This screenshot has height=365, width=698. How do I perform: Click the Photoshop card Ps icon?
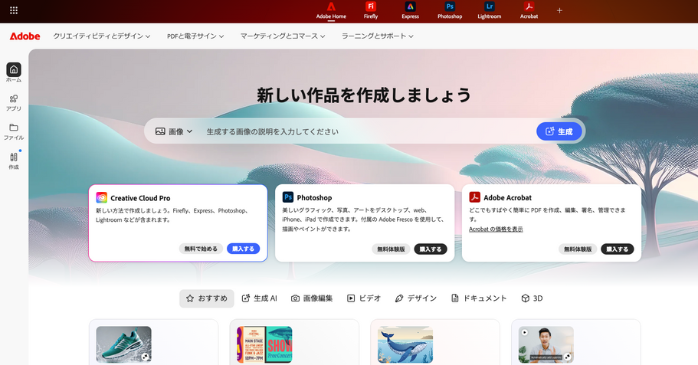tap(288, 197)
